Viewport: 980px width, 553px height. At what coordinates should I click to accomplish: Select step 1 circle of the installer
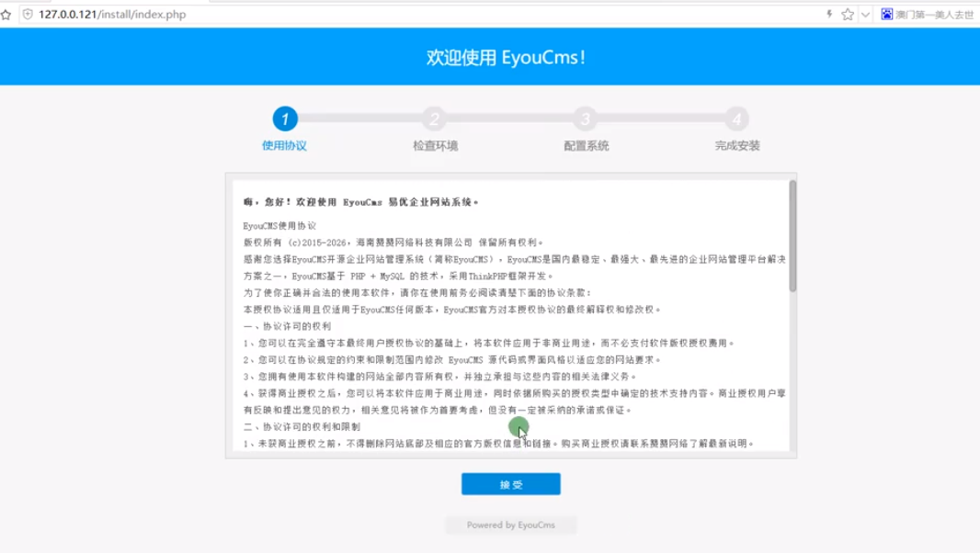pyautogui.click(x=285, y=118)
